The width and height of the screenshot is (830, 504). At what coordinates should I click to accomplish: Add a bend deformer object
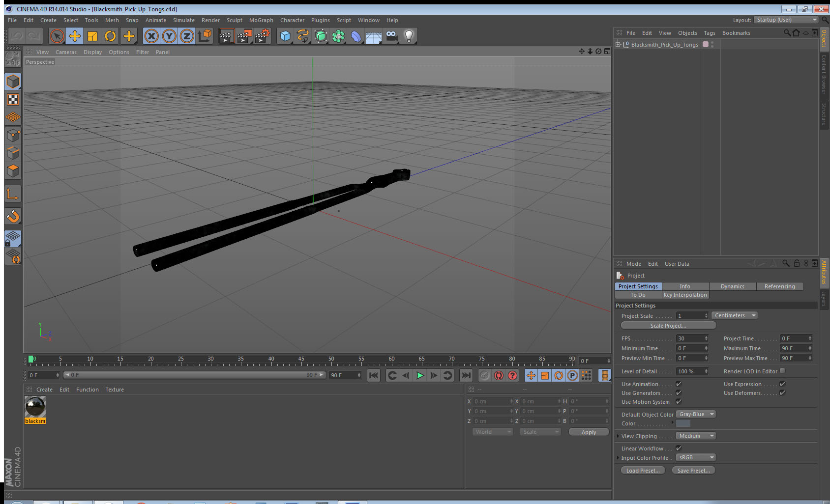coord(356,36)
